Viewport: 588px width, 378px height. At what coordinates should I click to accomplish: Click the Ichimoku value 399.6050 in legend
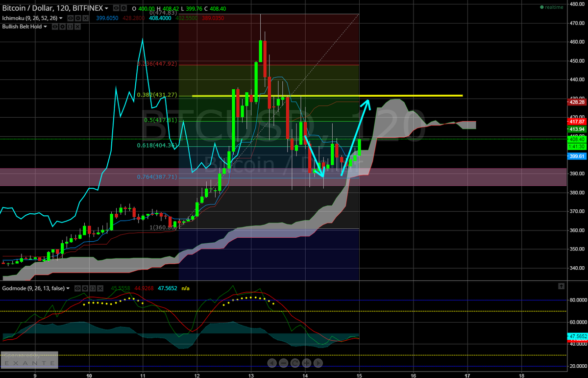(107, 18)
